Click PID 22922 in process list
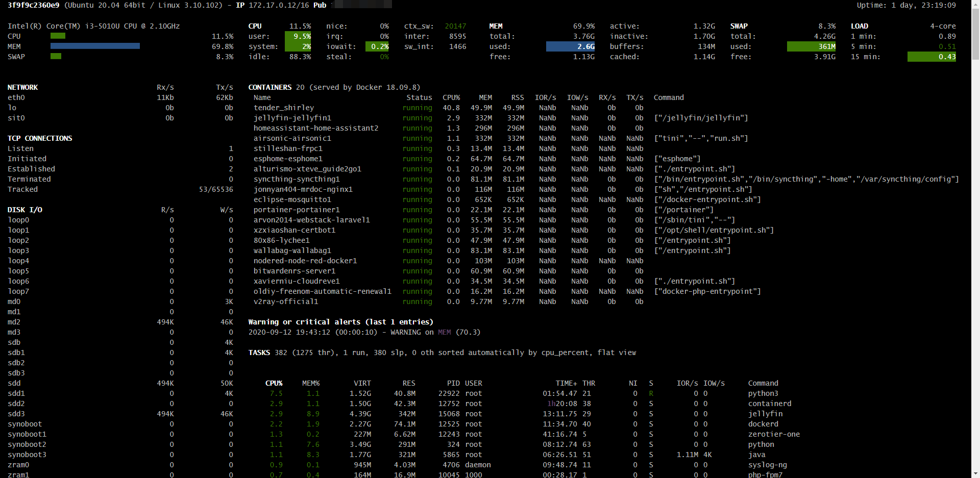The image size is (980, 478). click(449, 393)
